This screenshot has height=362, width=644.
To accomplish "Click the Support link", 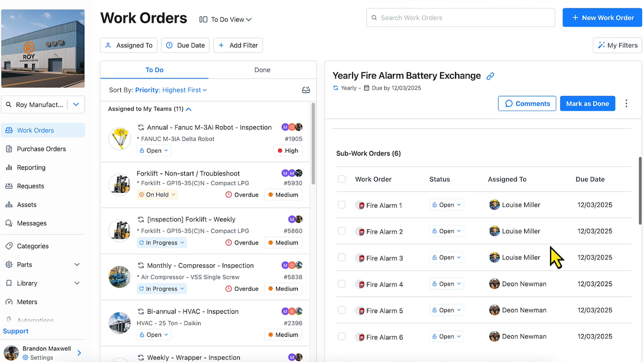I will tap(16, 331).
